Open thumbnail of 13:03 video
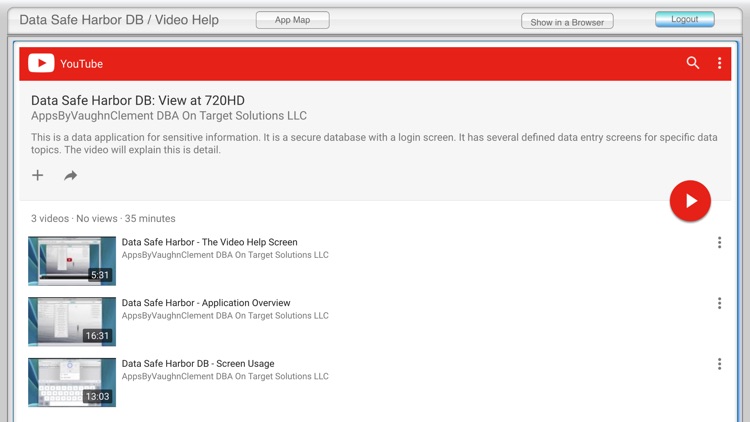 click(x=72, y=382)
